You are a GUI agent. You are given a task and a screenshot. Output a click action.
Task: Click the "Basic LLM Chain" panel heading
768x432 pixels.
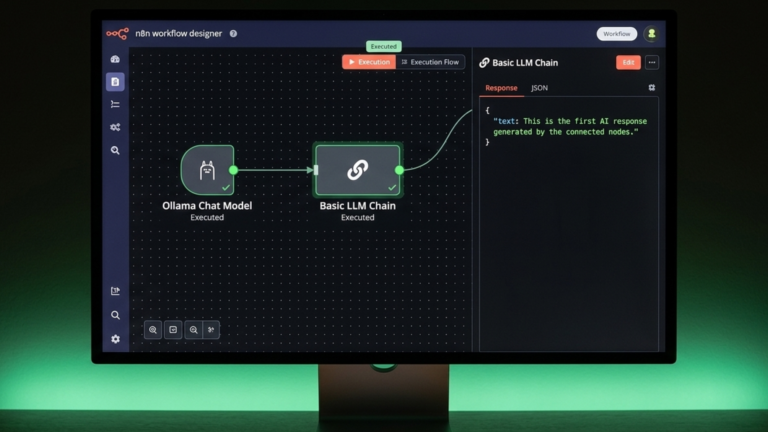(x=525, y=63)
